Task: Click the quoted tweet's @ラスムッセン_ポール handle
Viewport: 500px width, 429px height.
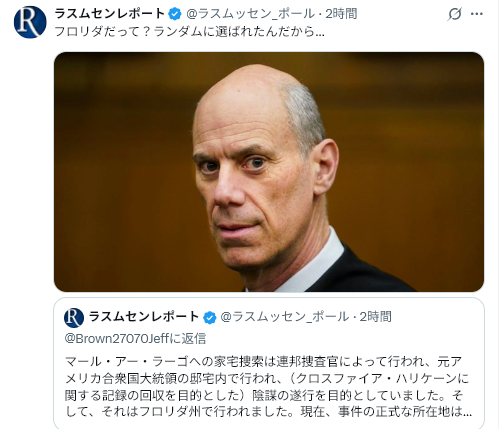Action: [285, 317]
